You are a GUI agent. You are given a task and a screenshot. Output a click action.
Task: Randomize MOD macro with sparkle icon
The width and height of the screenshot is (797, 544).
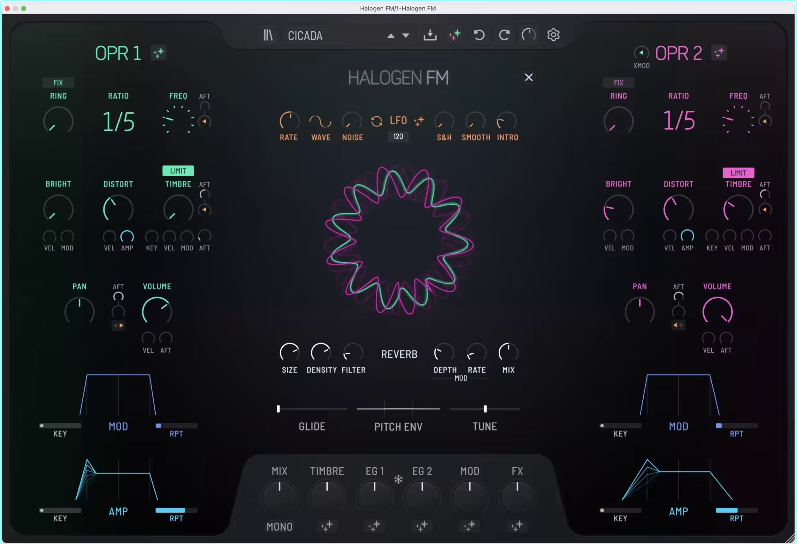tap(470, 526)
